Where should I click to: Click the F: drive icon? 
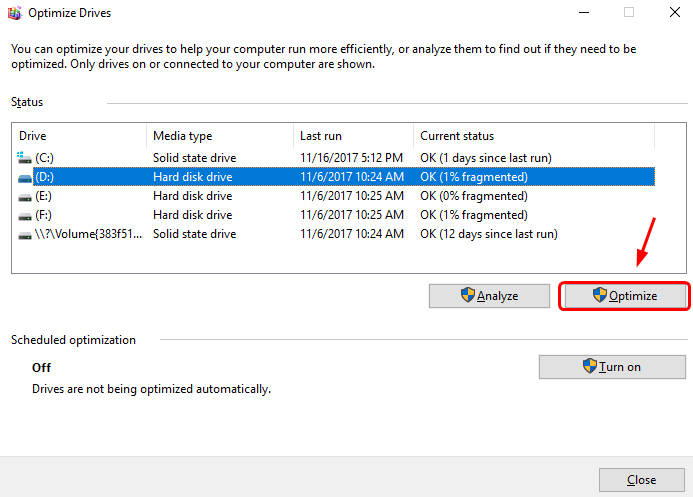[25, 215]
